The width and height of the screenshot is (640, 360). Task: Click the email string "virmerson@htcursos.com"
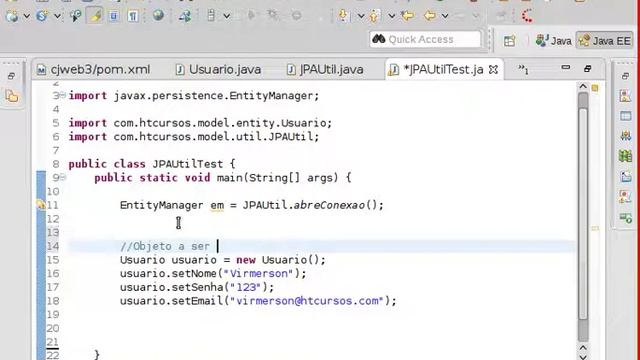307,301
